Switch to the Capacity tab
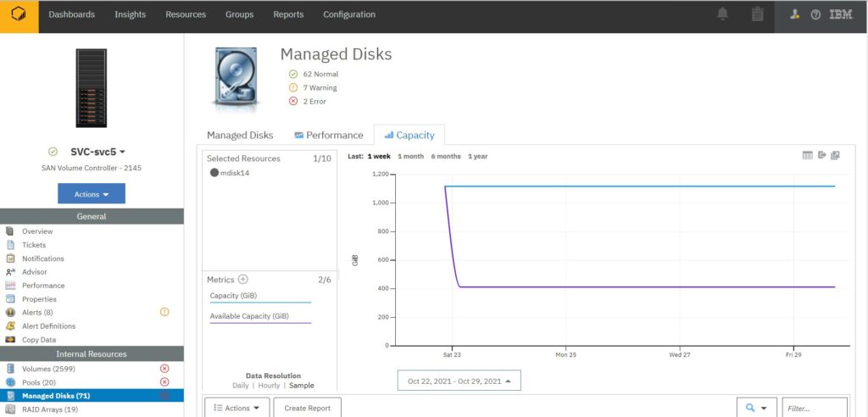This screenshot has height=417, width=868. pos(409,135)
